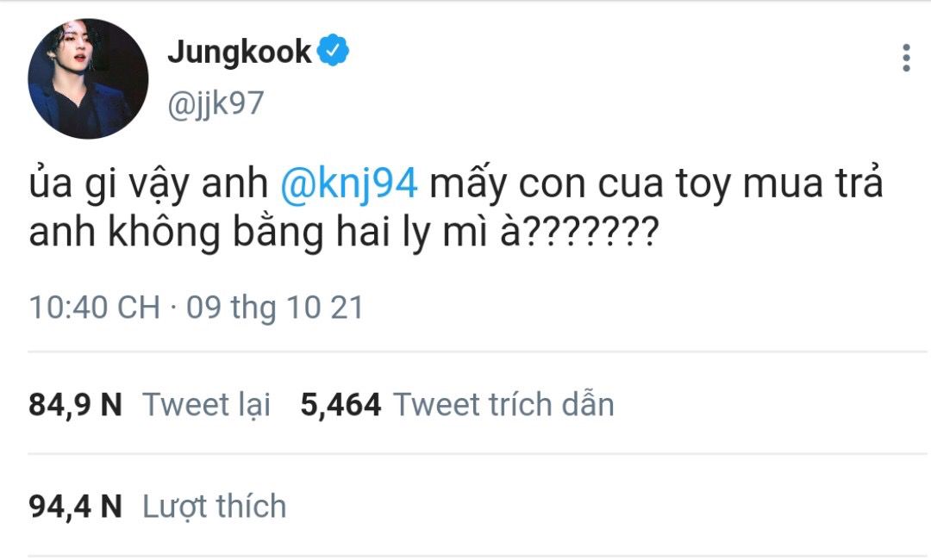This screenshot has width=931, height=560.
Task: Open the Tweet trích dẫn list
Action: [x=503, y=405]
